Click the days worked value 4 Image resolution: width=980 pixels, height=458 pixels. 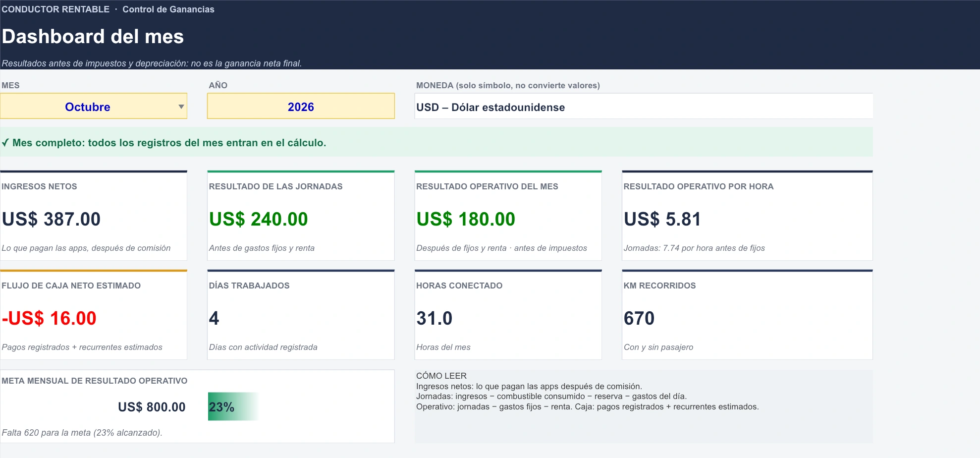coord(214,318)
